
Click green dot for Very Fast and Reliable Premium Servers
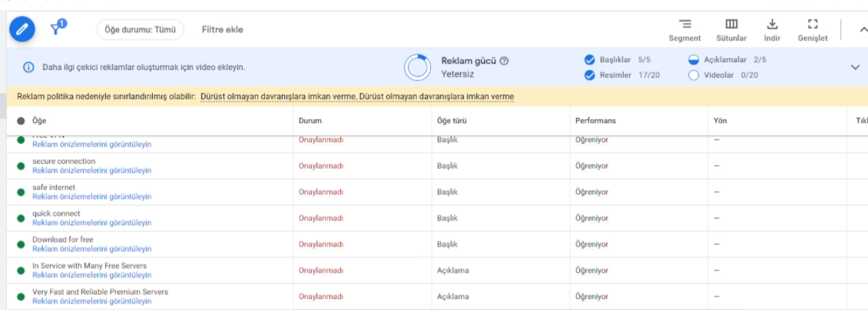(x=21, y=297)
